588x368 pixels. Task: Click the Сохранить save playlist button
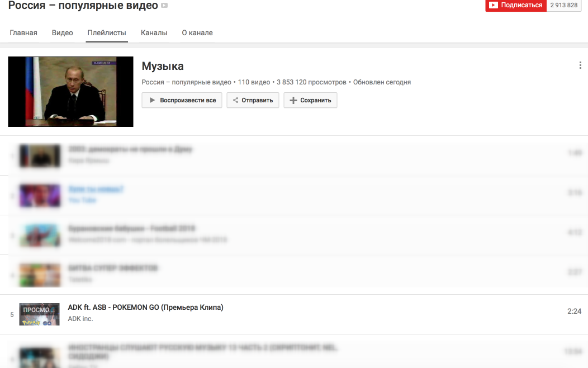click(310, 100)
